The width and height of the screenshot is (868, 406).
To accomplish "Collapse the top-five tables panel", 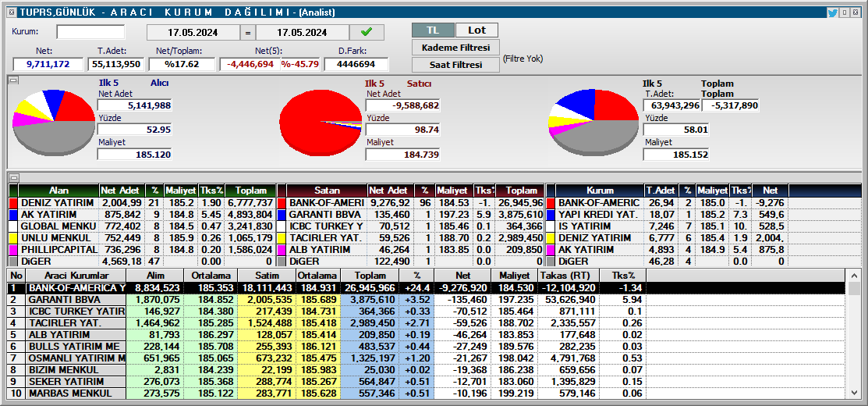I will pos(14,177).
